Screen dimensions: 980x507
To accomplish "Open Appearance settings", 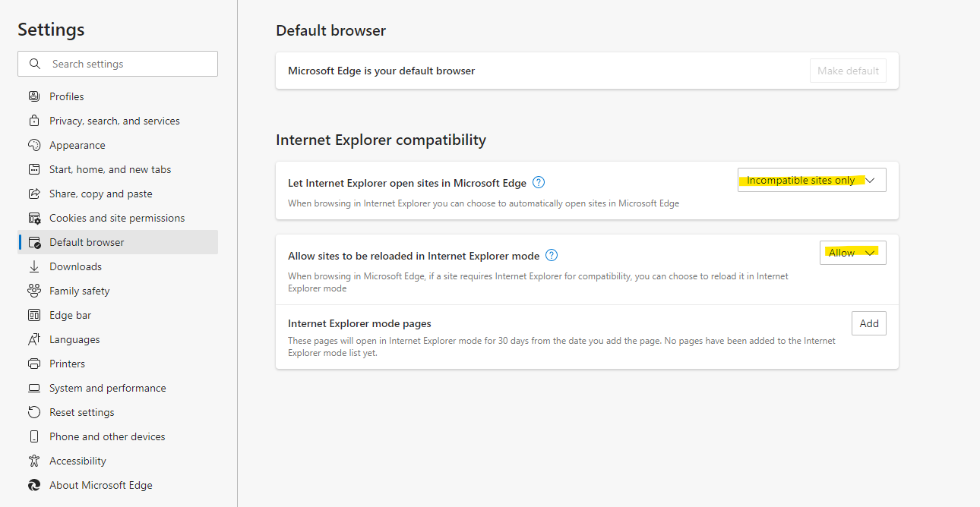I will (118, 145).
